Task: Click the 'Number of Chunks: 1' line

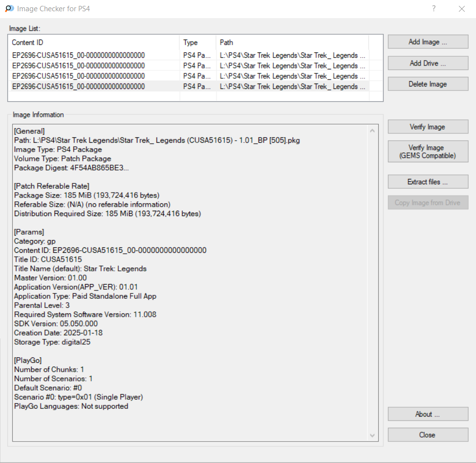Action: pyautogui.click(x=49, y=370)
